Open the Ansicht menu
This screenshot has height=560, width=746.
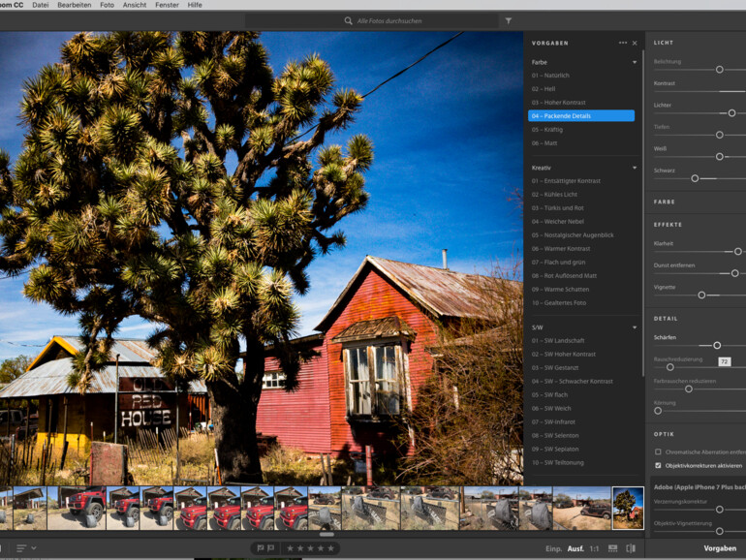pos(135,5)
